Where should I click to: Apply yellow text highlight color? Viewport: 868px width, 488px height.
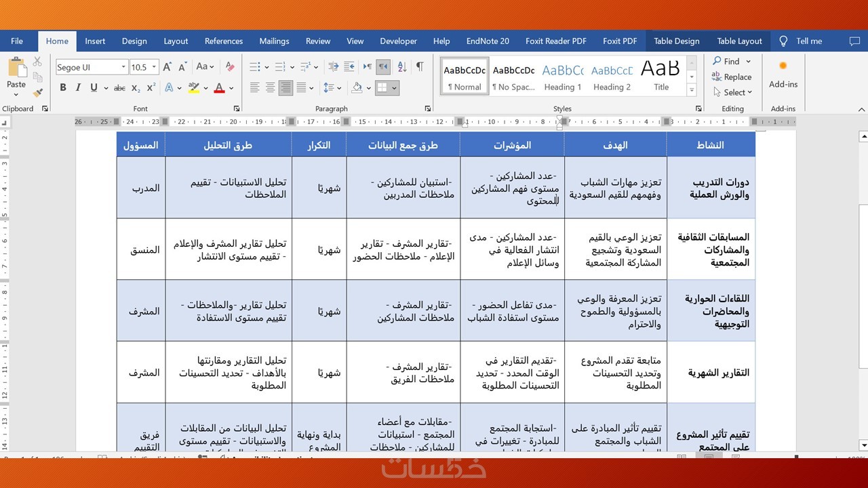193,87
